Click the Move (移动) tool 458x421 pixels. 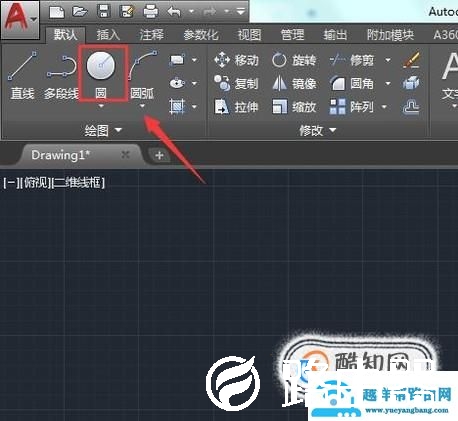click(x=236, y=60)
